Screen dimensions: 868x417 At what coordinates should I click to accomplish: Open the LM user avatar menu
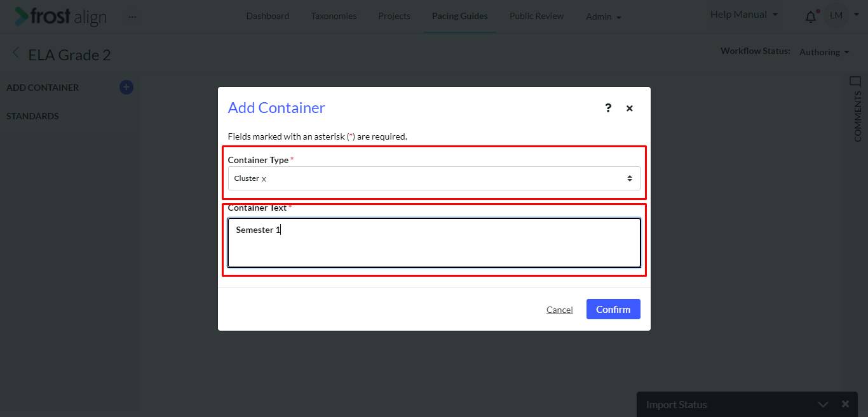[x=836, y=16]
